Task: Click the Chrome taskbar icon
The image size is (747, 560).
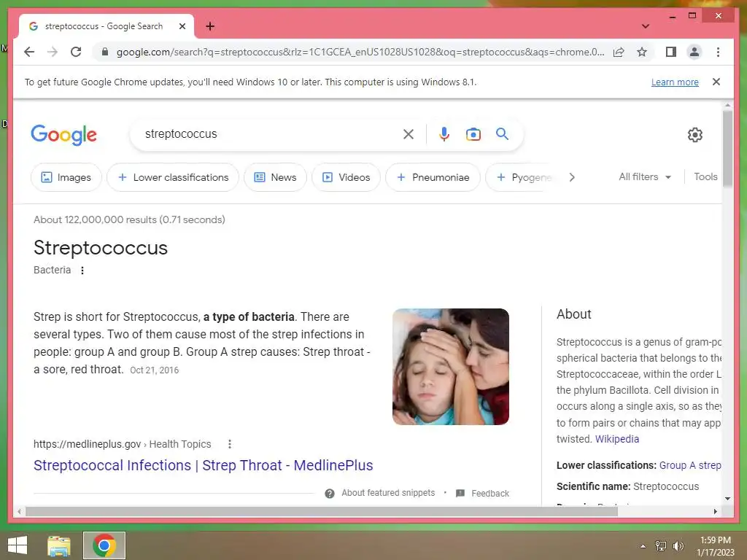Action: 104,545
